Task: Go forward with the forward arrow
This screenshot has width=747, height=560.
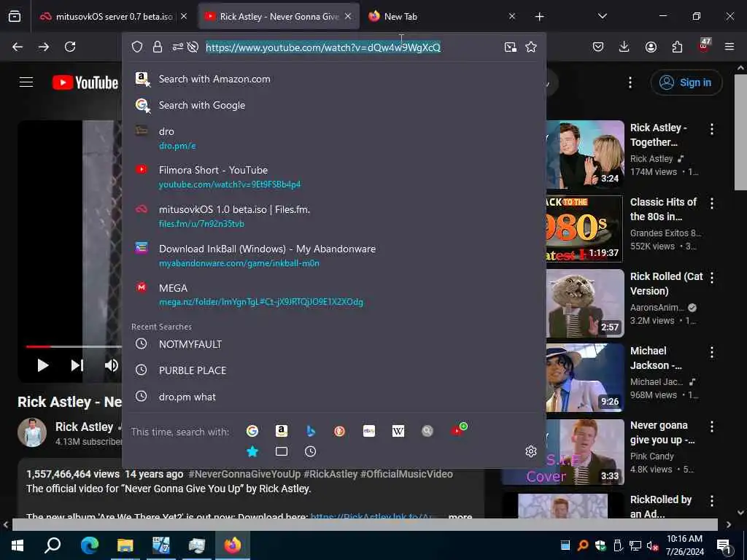Action: [x=44, y=47]
